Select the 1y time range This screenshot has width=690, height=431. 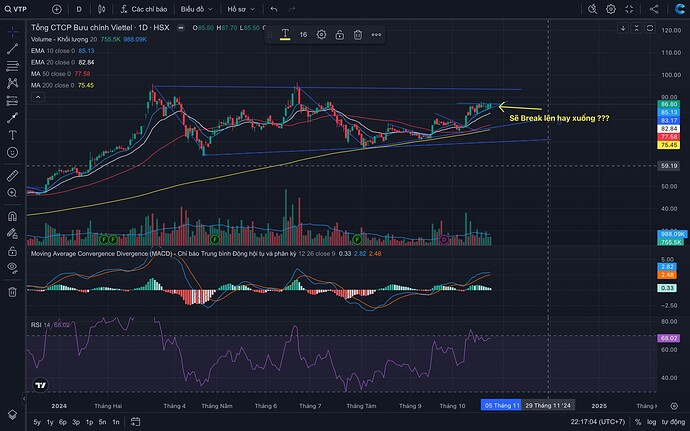point(50,422)
